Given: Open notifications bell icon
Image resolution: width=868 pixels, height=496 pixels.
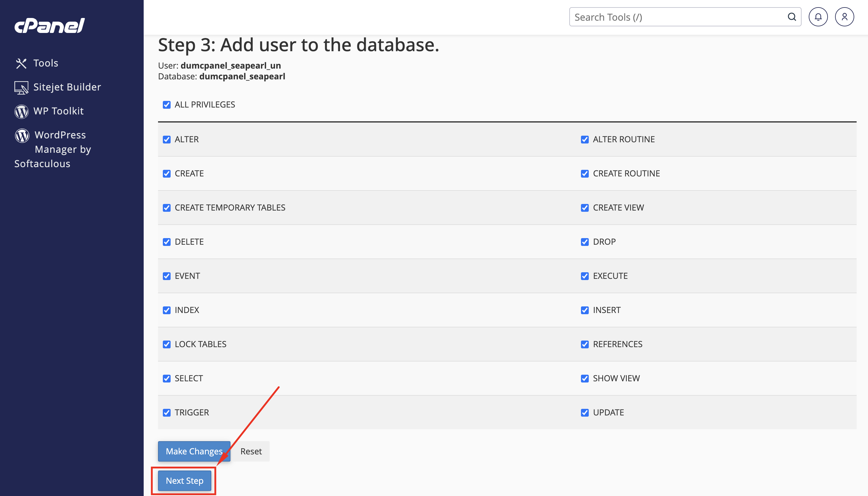Looking at the screenshot, I should point(818,17).
